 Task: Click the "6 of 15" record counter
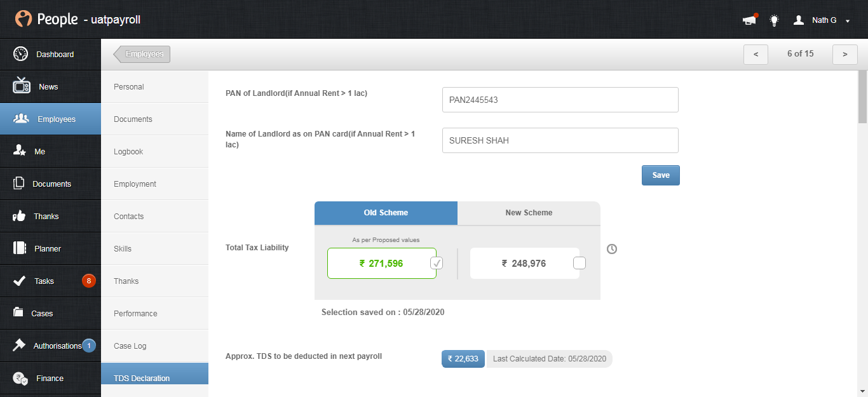pos(800,54)
